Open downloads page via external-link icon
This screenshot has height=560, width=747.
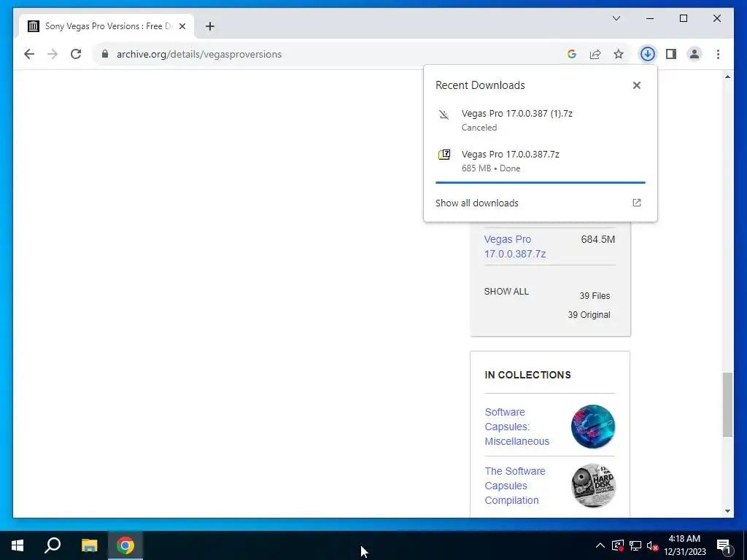pos(636,203)
